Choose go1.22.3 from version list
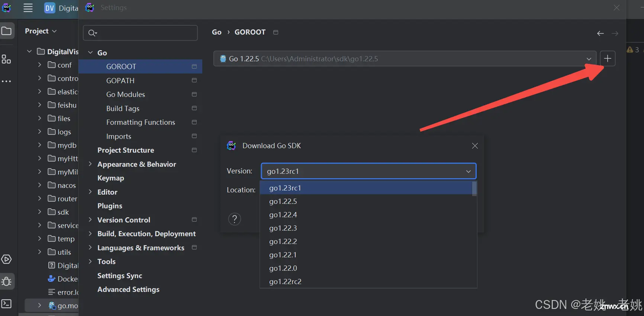This screenshot has width=644, height=316. click(x=366, y=228)
